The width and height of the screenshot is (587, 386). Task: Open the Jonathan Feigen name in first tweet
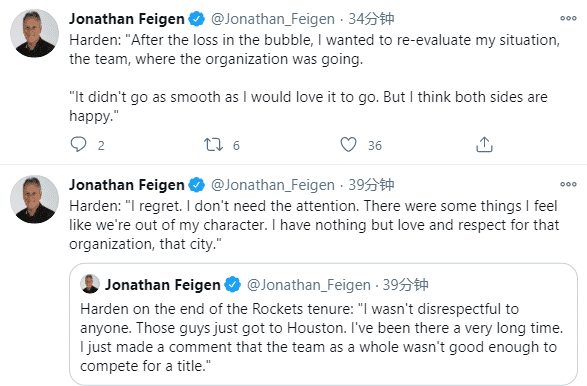(127, 19)
